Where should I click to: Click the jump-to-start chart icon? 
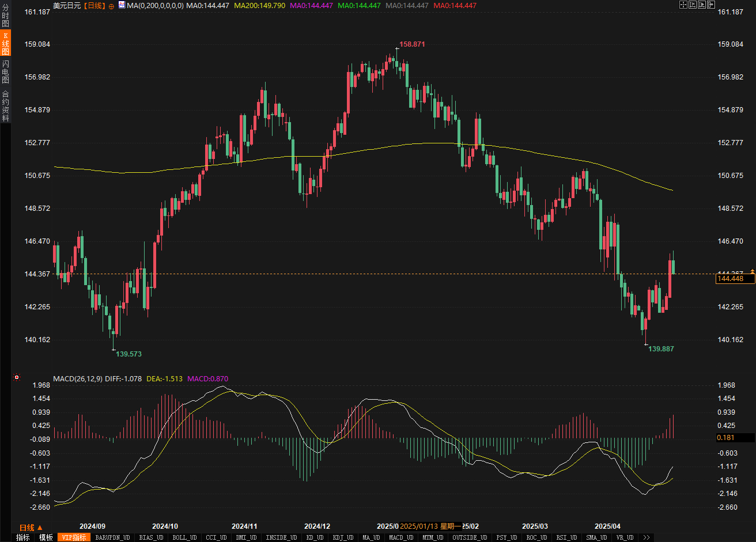click(x=693, y=5)
